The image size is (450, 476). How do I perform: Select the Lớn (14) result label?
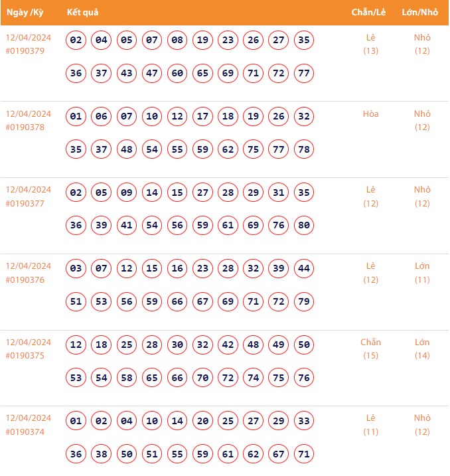pyautogui.click(x=422, y=349)
